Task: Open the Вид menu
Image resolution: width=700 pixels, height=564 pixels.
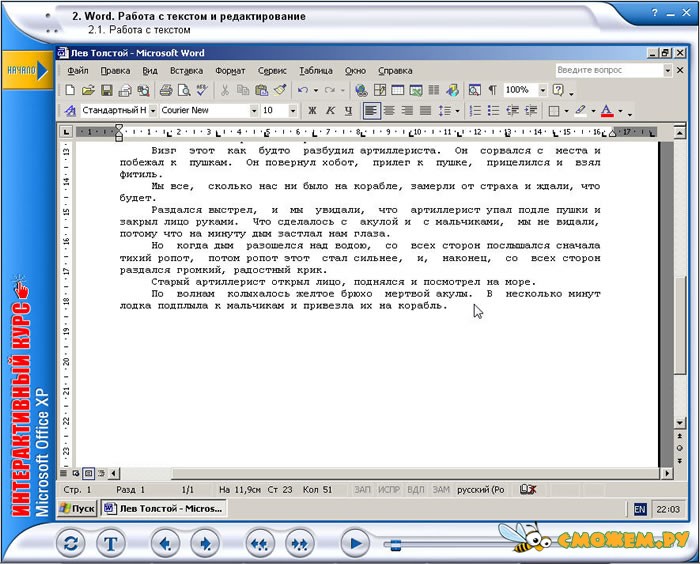Action: (150, 71)
